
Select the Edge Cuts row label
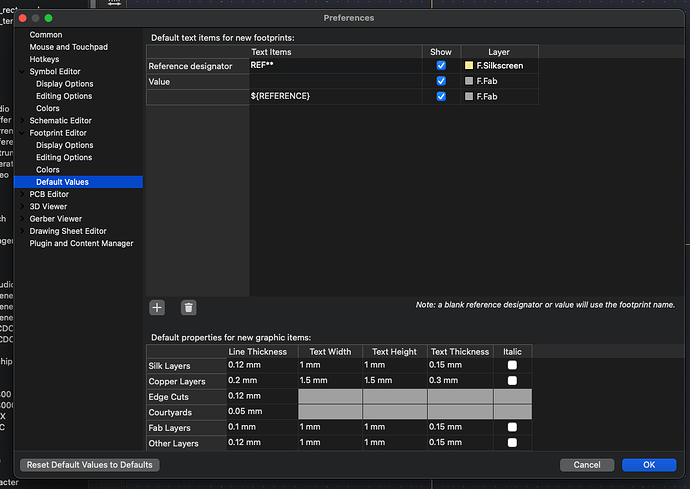(187, 397)
